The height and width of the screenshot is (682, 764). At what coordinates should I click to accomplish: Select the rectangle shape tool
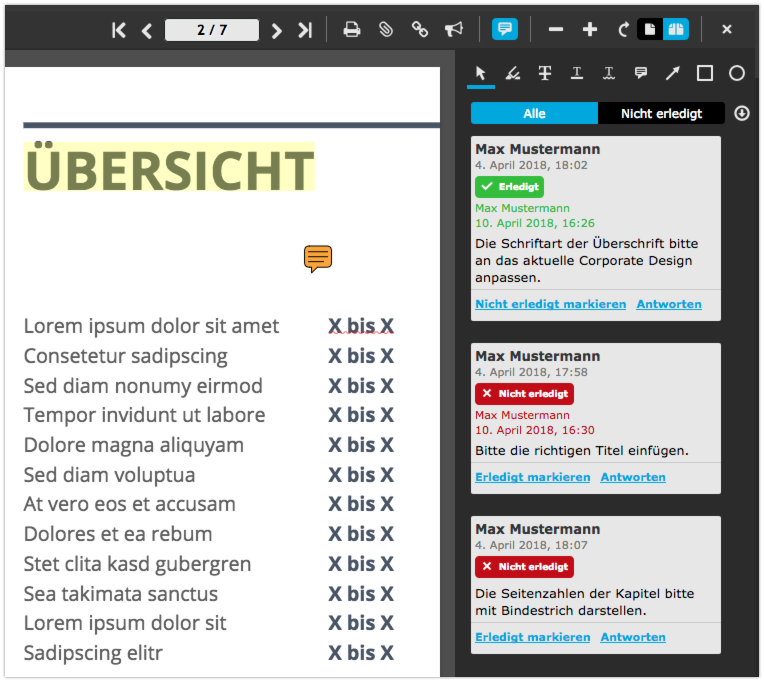coord(705,73)
